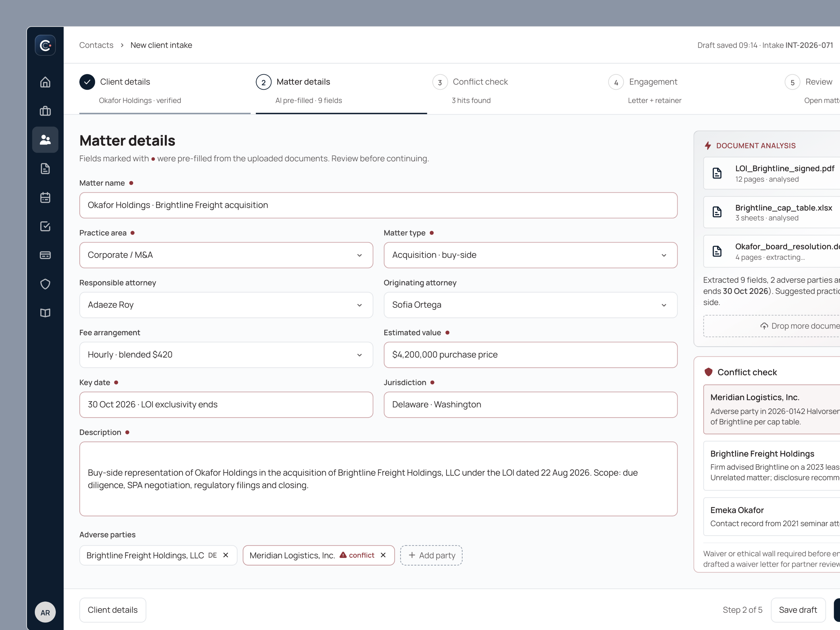Open the Responsible attorney dropdown
This screenshot has width=840, height=630.
tap(226, 305)
